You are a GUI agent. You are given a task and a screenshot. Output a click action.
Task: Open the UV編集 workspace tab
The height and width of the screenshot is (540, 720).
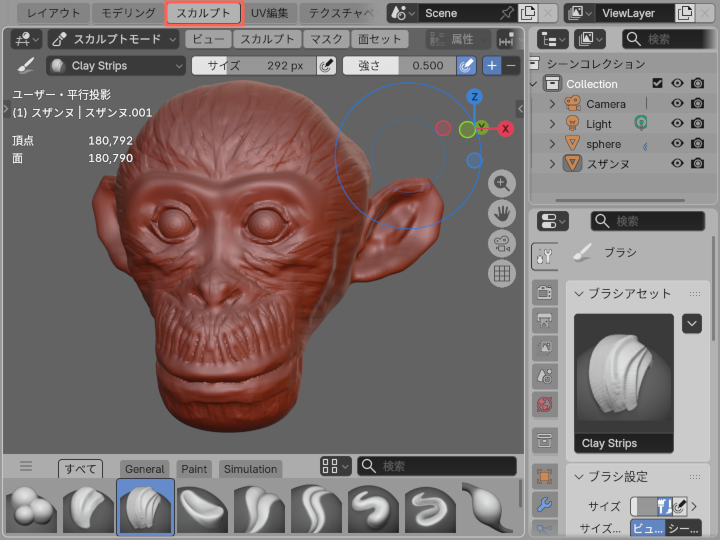270,13
